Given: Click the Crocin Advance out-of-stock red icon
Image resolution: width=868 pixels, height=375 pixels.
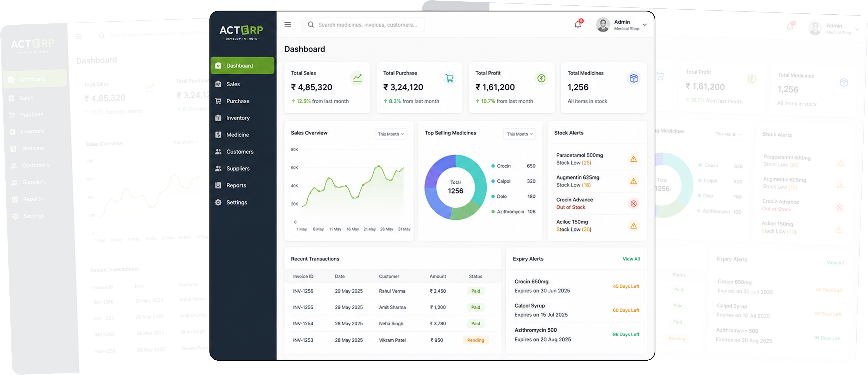Looking at the screenshot, I should 633,203.
